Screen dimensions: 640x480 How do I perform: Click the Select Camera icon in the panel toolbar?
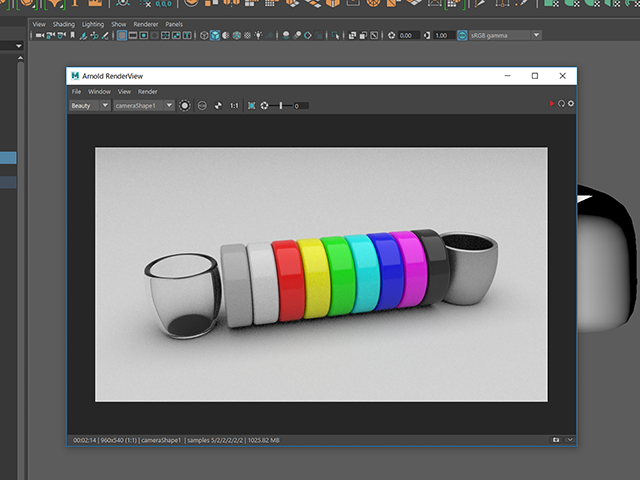click(40, 36)
